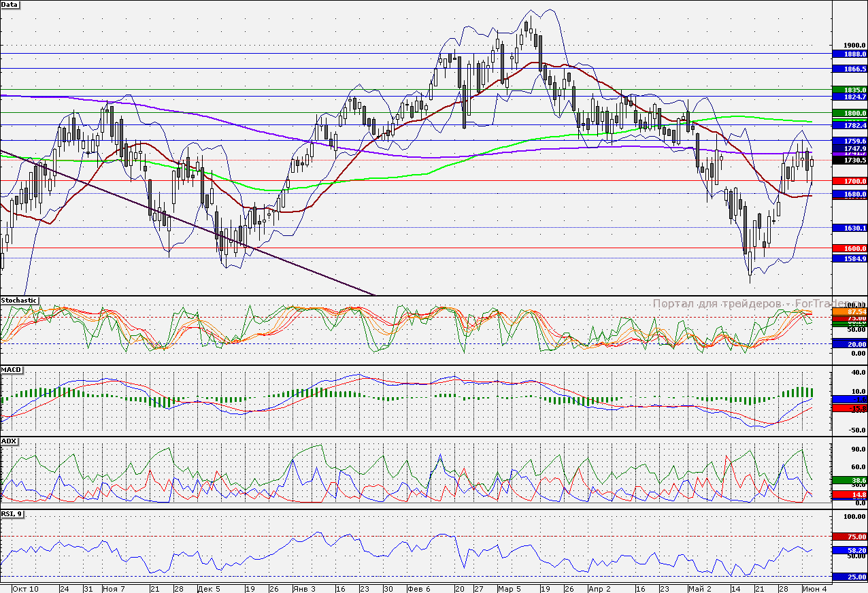Select the Stochastic indicator panel label
This screenshot has height=593, width=868.
(19, 300)
